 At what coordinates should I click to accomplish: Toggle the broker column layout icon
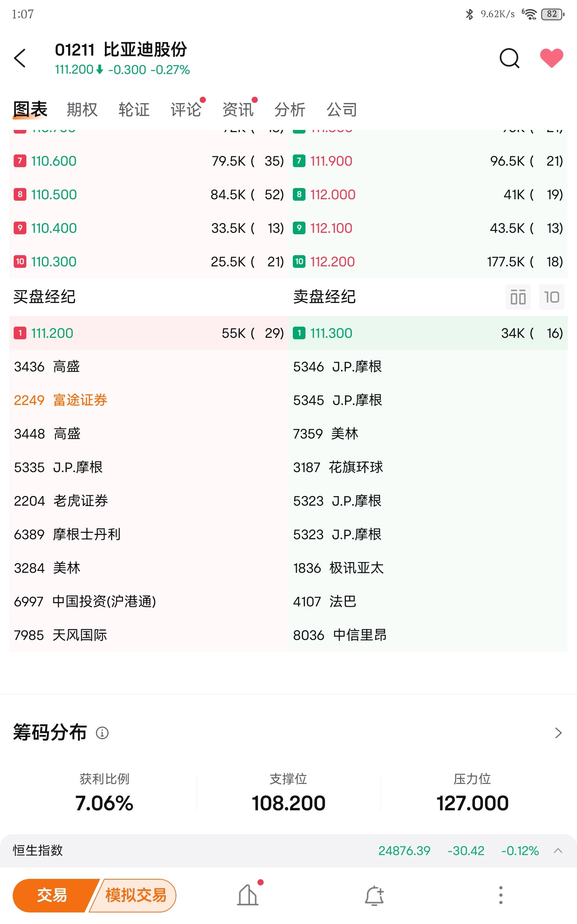(518, 297)
